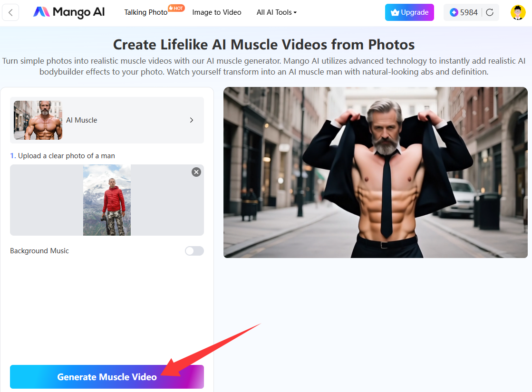The width and height of the screenshot is (532, 392).
Task: Open the user profile avatar
Action: (518, 13)
